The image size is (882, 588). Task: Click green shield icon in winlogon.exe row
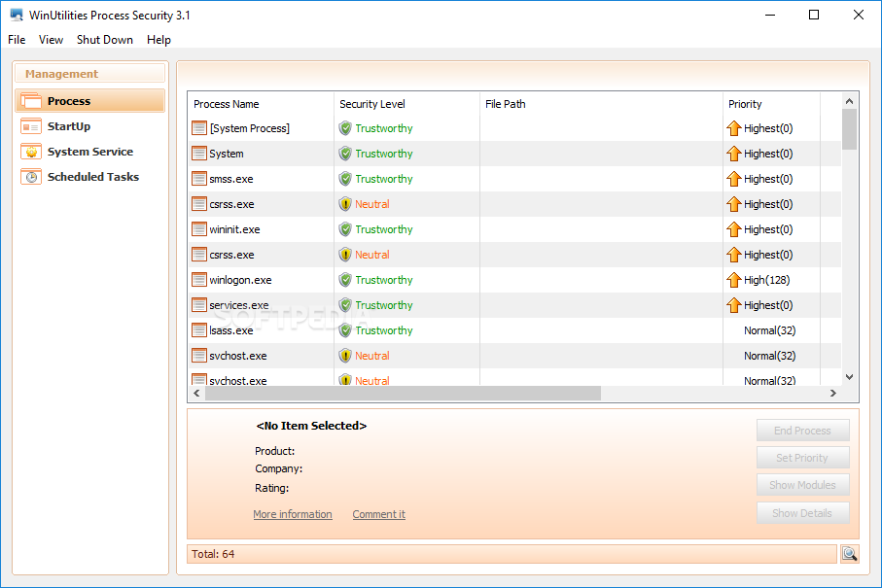point(345,280)
